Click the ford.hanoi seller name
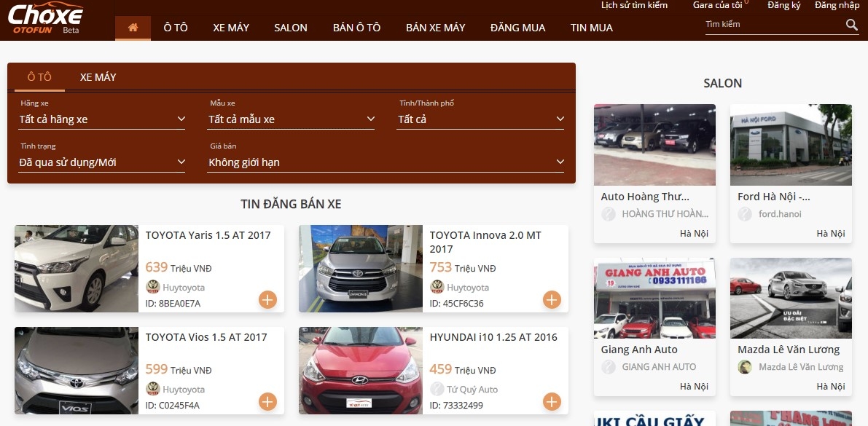This screenshot has width=868, height=426. 780,214
